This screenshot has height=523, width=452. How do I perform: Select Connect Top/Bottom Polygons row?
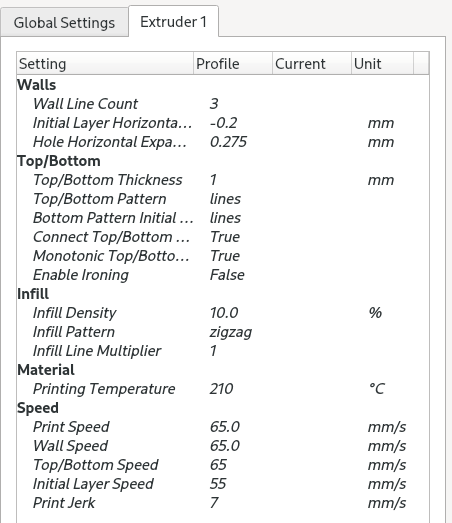tap(223, 237)
